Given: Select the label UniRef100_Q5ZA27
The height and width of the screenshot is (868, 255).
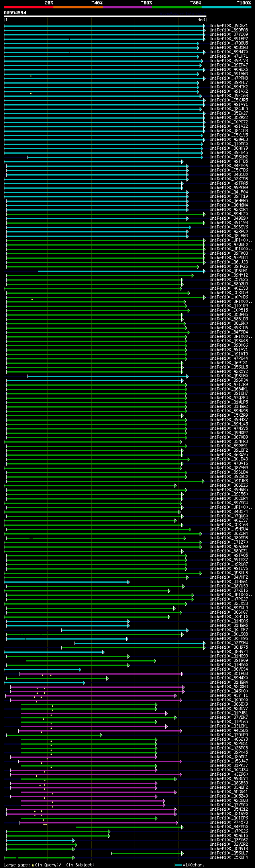Looking at the screenshot, I should pos(229,113).
